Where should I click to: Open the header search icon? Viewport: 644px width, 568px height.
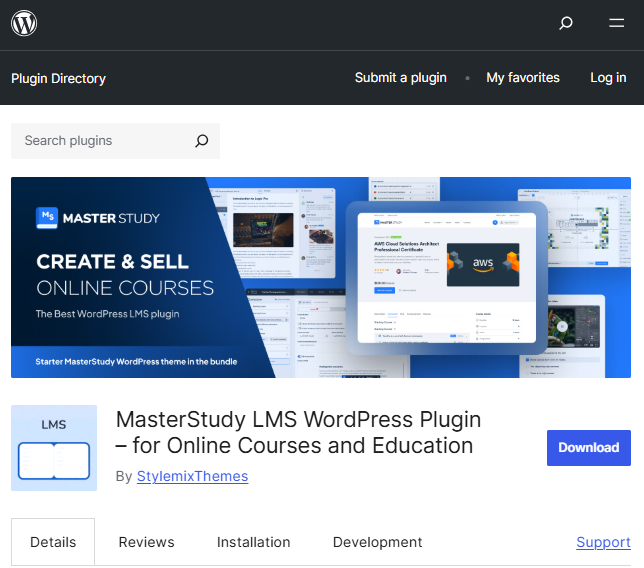566,23
